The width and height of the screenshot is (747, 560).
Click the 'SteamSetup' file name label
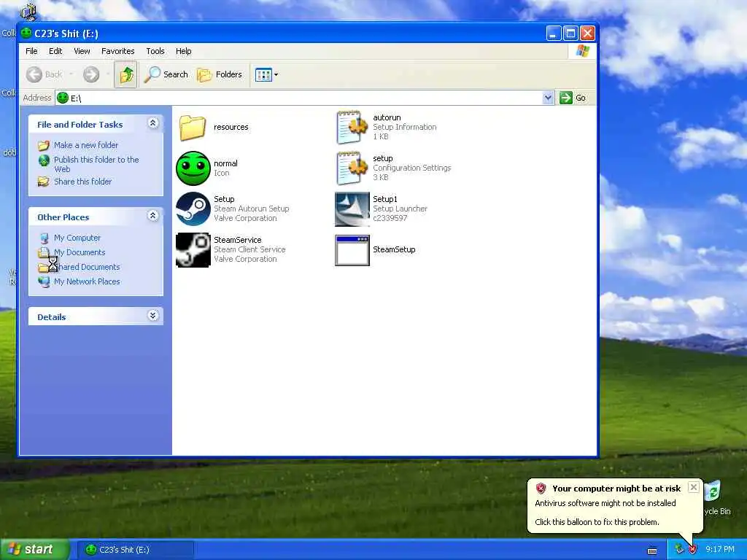[394, 249]
